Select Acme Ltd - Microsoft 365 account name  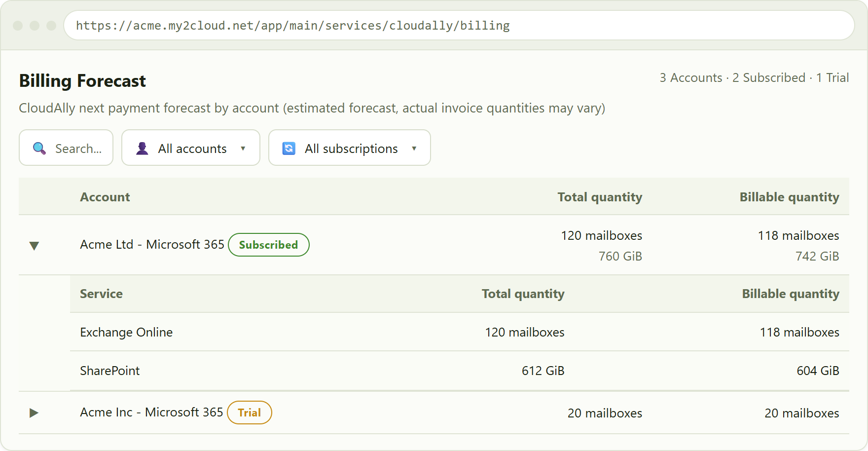pyautogui.click(x=152, y=245)
